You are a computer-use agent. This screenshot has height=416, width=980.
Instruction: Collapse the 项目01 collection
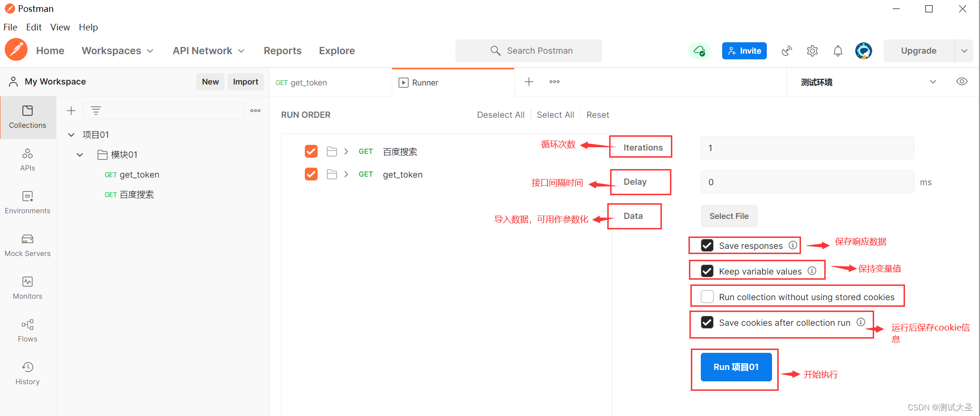[71, 135]
